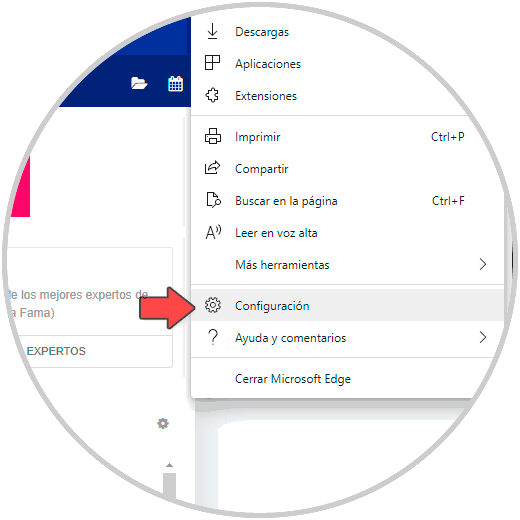
Task: Open the calendar icon in blue header
Action: (x=175, y=83)
